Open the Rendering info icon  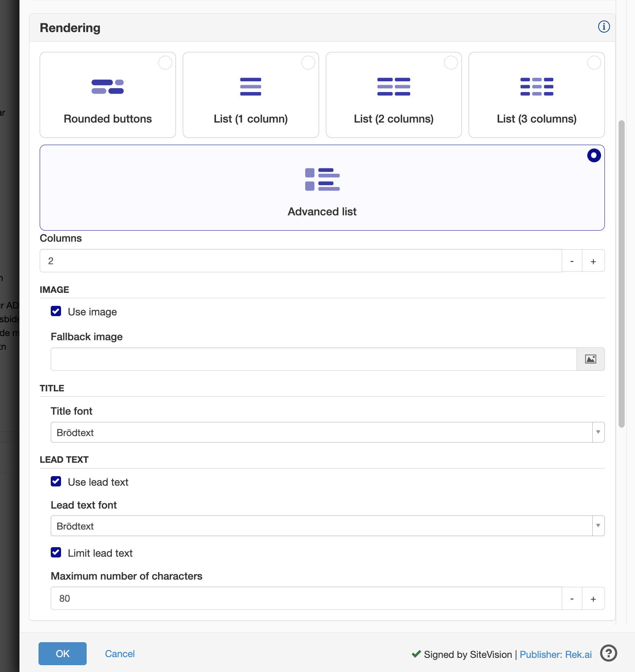(x=604, y=27)
